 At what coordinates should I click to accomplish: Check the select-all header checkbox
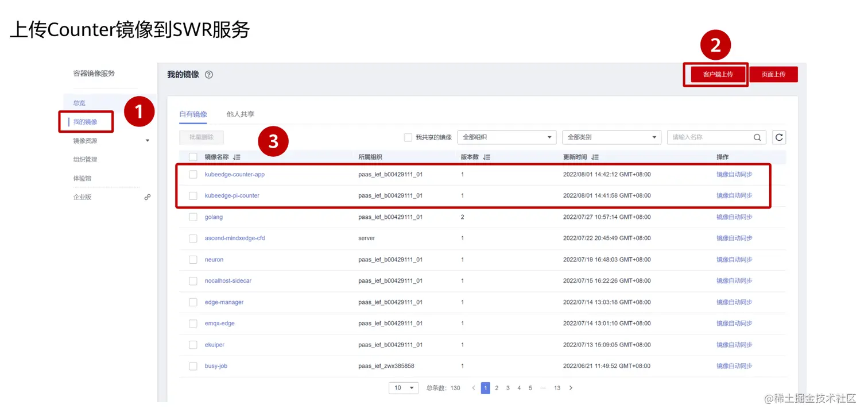[x=193, y=157]
